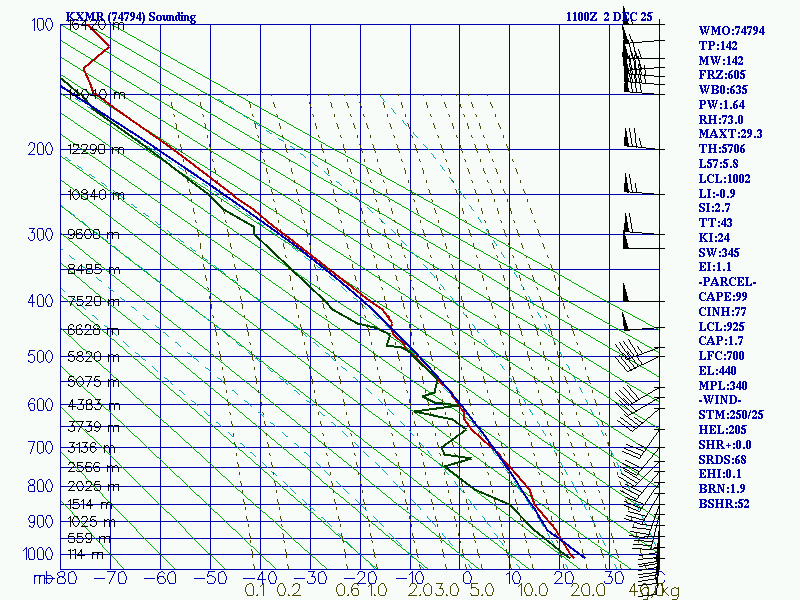The height and width of the screenshot is (600, 800).
Task: Click the SRDS:68 value
Action: point(722,459)
